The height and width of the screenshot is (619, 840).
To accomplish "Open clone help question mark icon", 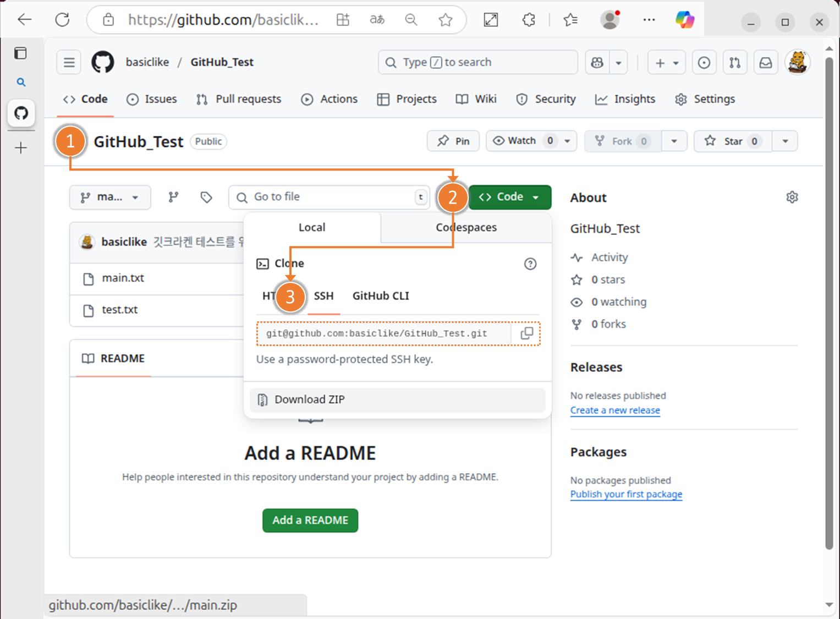I will coord(530,264).
